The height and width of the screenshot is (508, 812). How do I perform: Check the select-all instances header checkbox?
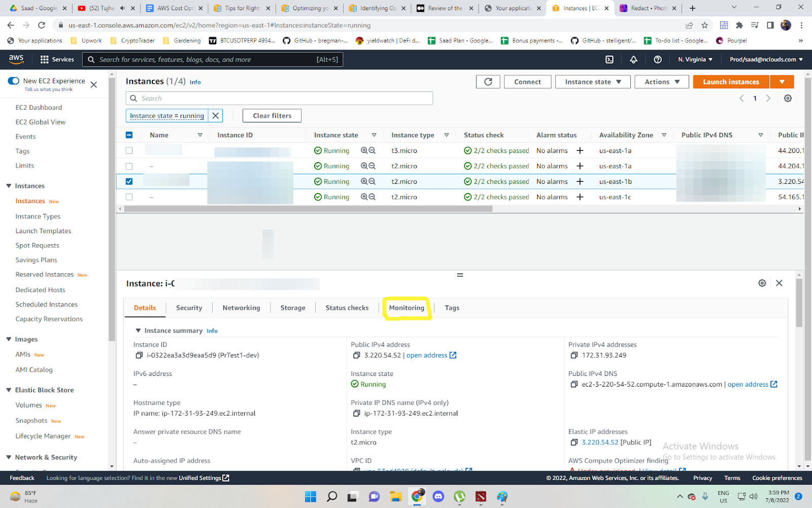pos(129,135)
